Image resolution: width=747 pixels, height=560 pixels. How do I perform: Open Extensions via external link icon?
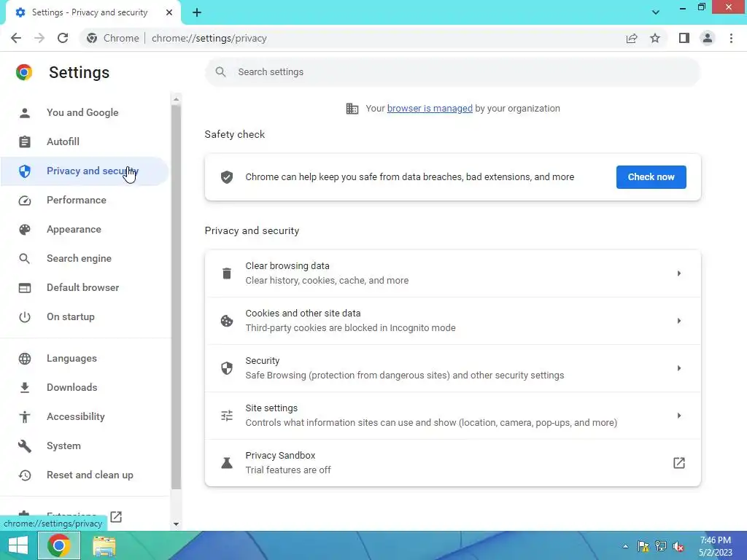click(116, 517)
